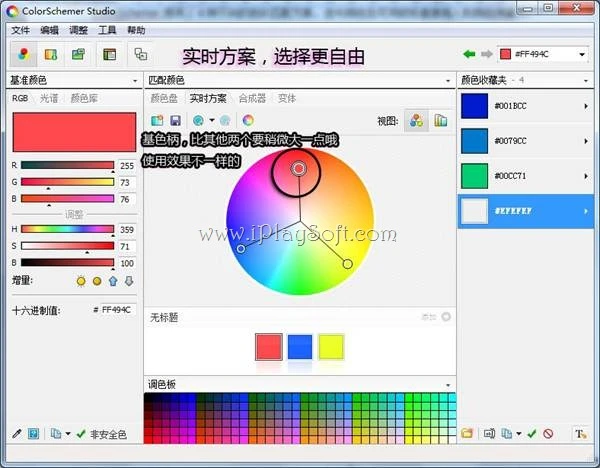The height and width of the screenshot is (468, 600).
Task: Toggle the 非安全色 web-safe checkmark
Action: pos(81,434)
